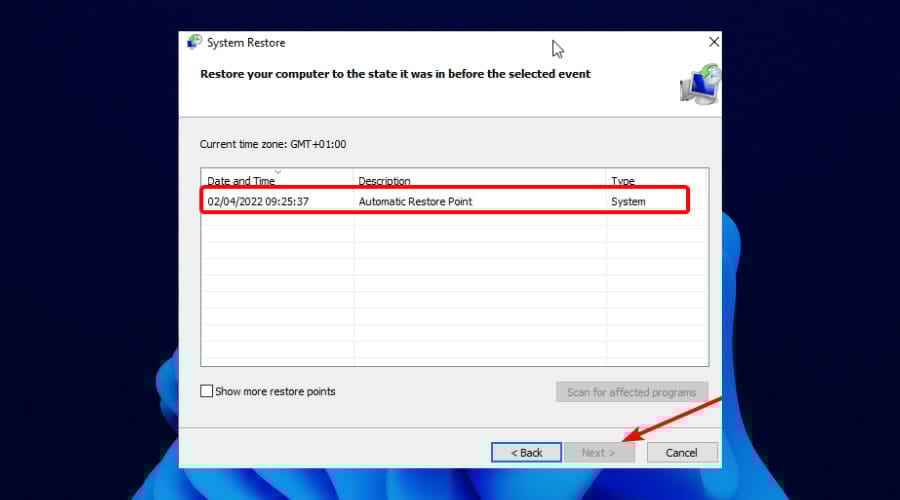Sort by Date and Time column header

click(277, 179)
